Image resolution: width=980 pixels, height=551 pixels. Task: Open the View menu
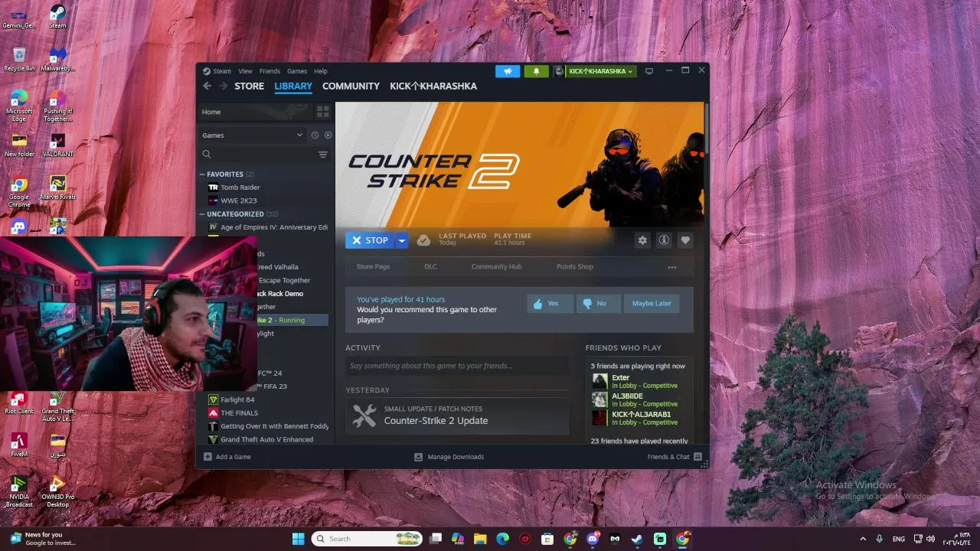tap(245, 71)
